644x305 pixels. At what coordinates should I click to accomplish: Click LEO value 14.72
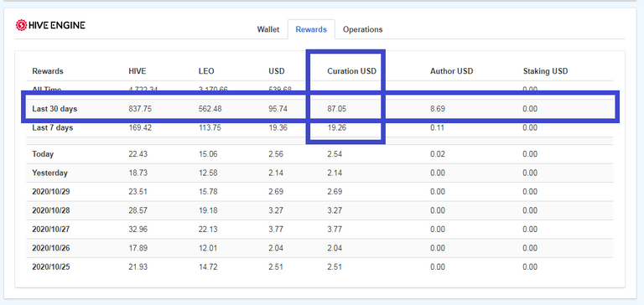pyautogui.click(x=208, y=267)
